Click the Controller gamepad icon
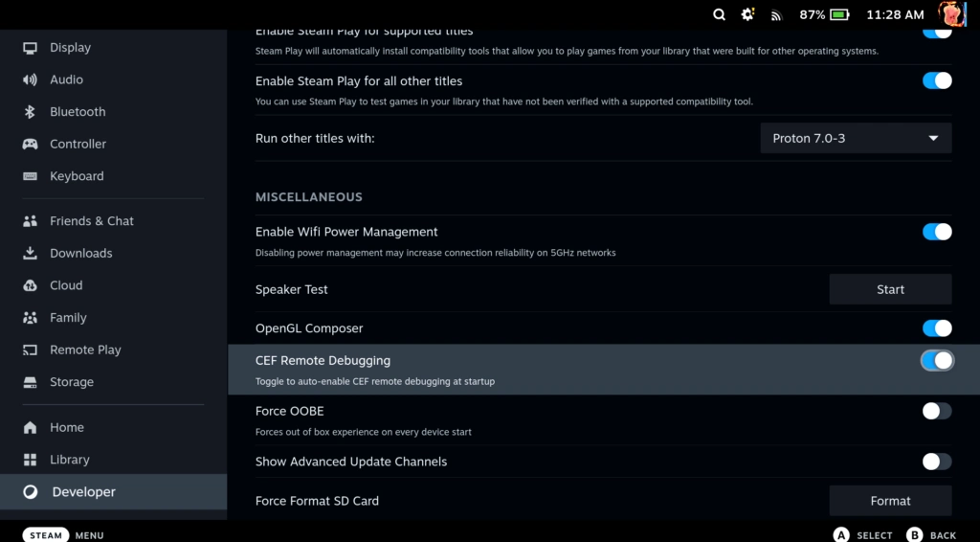The height and width of the screenshot is (542, 980). (x=30, y=144)
